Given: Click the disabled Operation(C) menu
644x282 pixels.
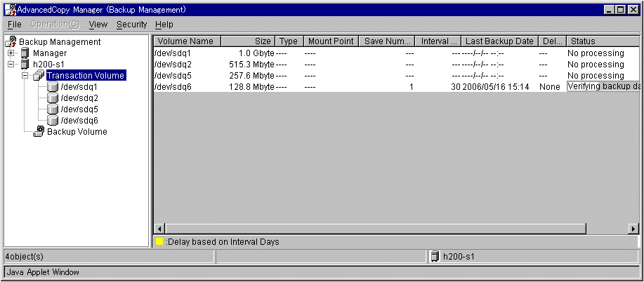Looking at the screenshot, I should pyautogui.click(x=55, y=25).
